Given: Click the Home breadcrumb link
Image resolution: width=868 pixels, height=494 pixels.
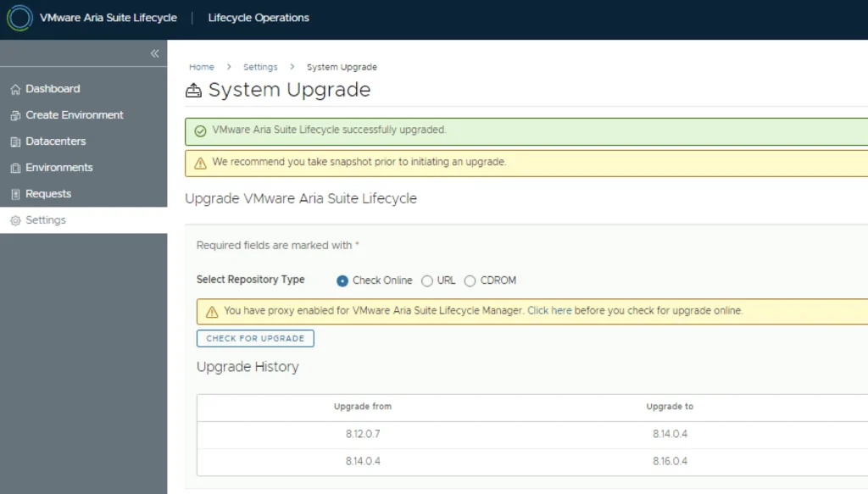Looking at the screenshot, I should click(202, 67).
